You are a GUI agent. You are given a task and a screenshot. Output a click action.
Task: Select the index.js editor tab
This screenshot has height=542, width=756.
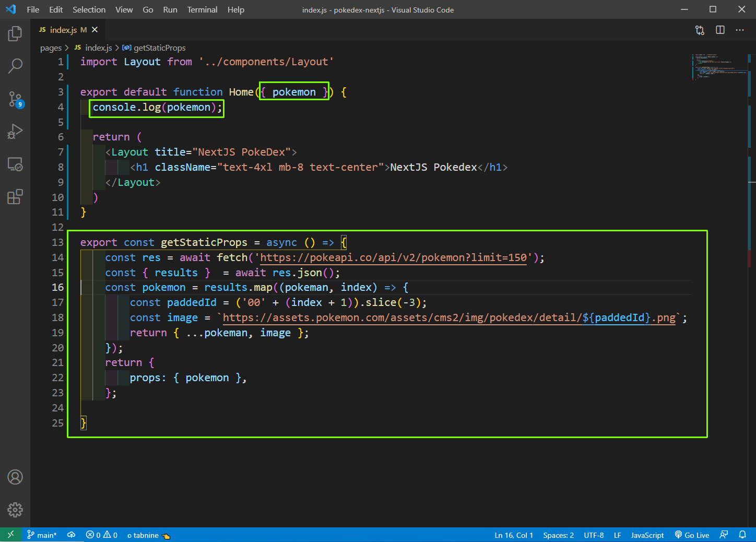(x=68, y=30)
